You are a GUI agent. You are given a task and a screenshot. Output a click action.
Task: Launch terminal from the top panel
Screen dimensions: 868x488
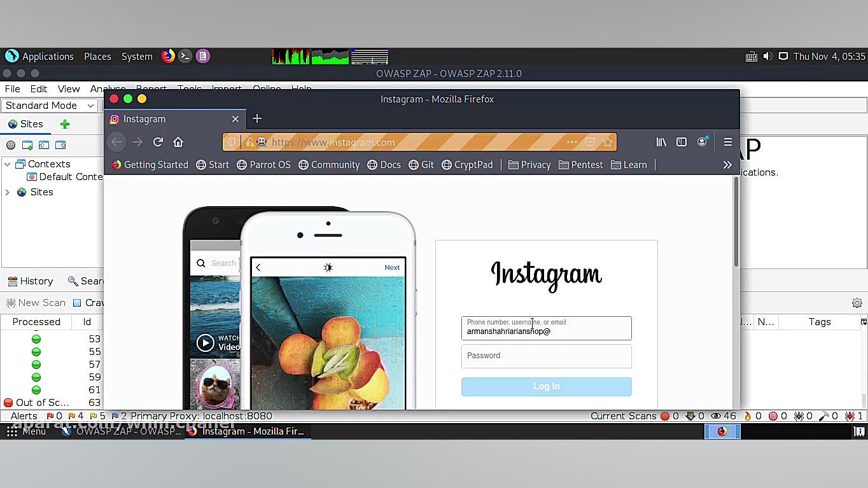point(185,56)
